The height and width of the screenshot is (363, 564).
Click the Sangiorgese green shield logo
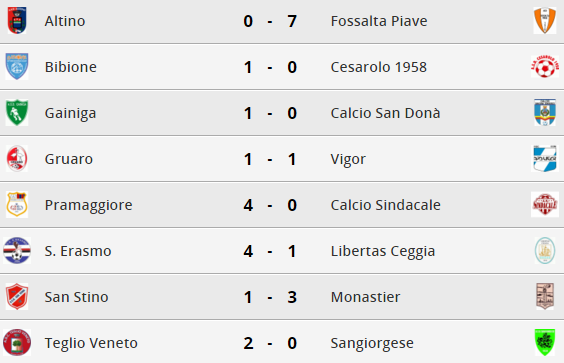coord(545,342)
